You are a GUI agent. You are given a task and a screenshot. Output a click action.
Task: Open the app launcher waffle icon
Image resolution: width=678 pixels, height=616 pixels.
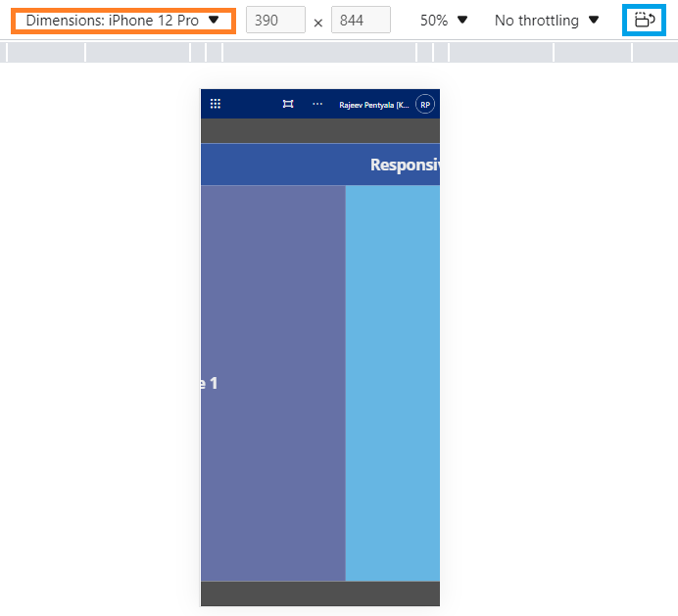click(x=216, y=104)
